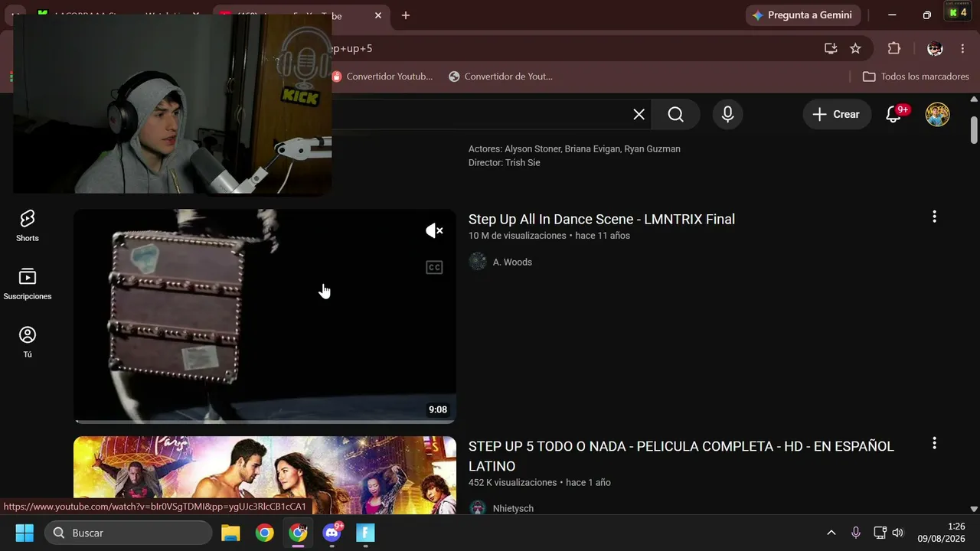Clear the YouTube search box with the X

639,114
